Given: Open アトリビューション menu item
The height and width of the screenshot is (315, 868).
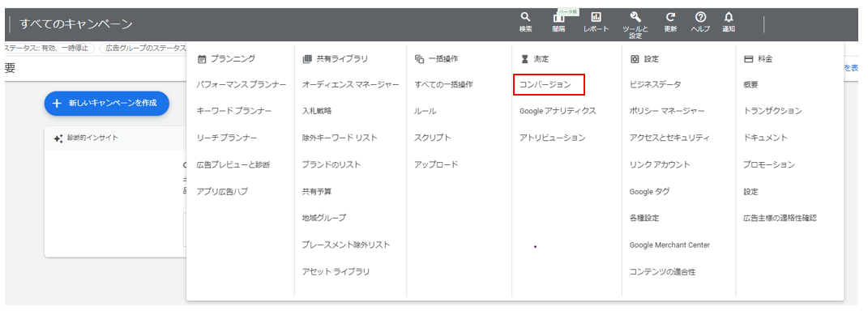Looking at the screenshot, I should tap(552, 138).
